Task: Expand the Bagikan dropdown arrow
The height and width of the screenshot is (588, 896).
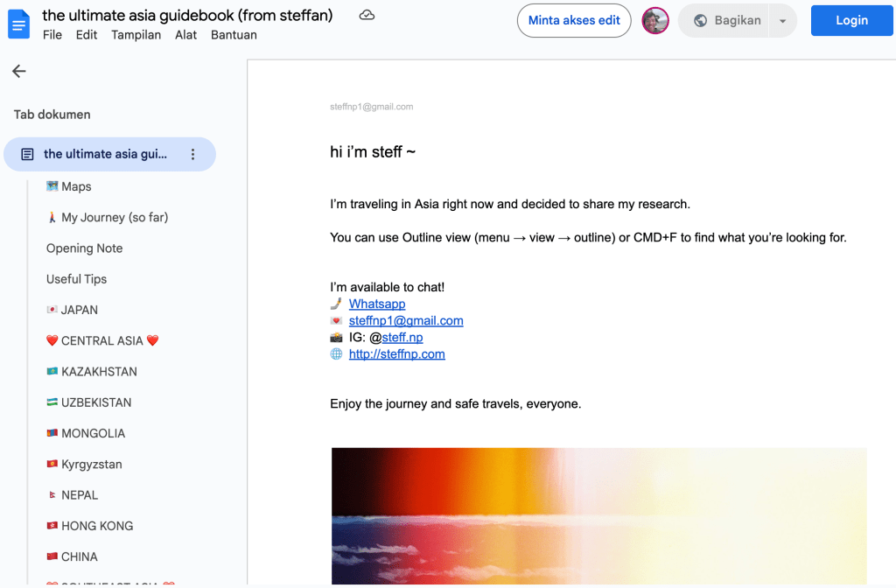Action: click(x=782, y=21)
